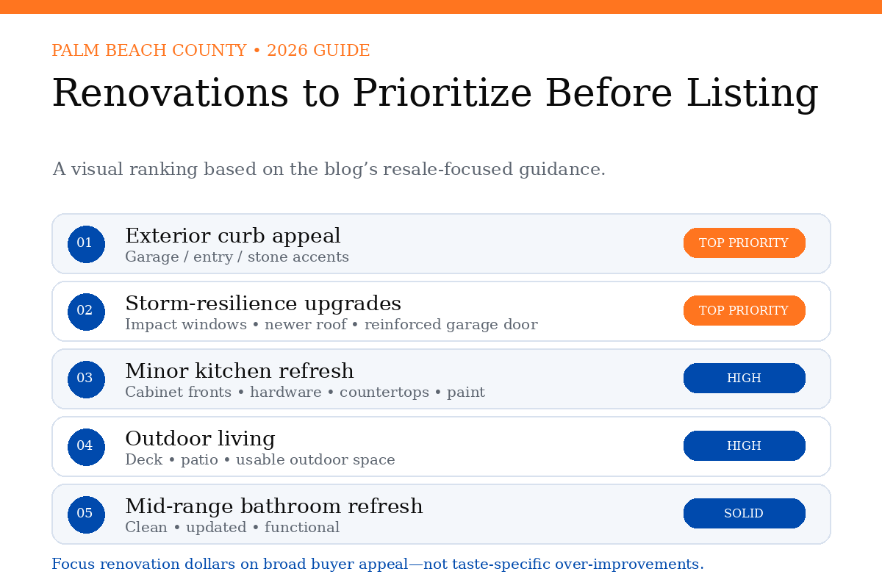Open the Exterior curb appeal heading
The height and width of the screenshot is (588, 882).
click(x=233, y=237)
